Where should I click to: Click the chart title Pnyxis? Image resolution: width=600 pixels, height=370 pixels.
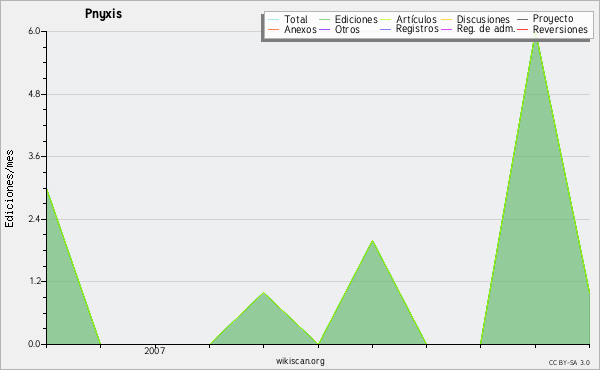pyautogui.click(x=103, y=14)
